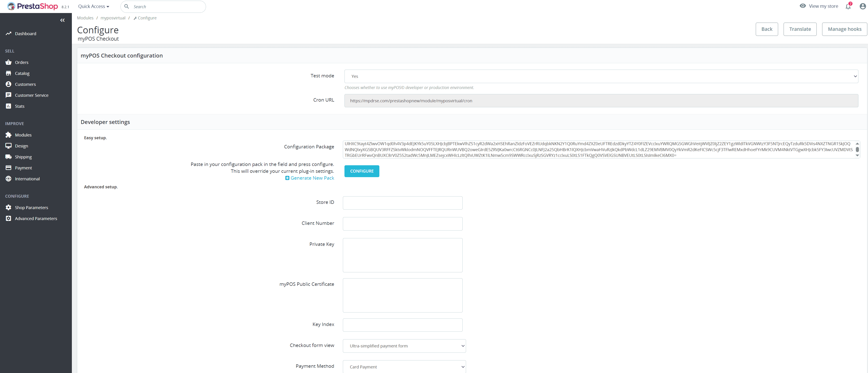The image size is (868, 373).
Task: Collapse the left sidebar
Action: pyautogui.click(x=62, y=20)
